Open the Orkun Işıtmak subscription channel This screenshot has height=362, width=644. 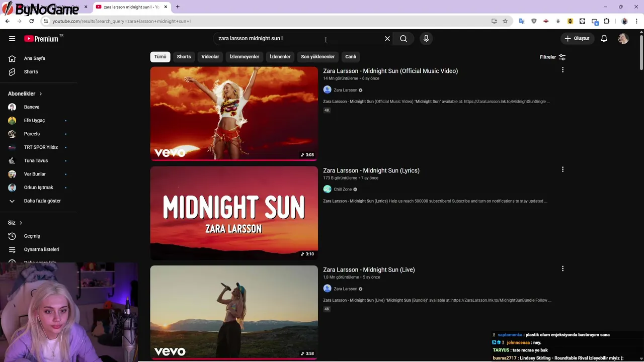pyautogui.click(x=38, y=188)
